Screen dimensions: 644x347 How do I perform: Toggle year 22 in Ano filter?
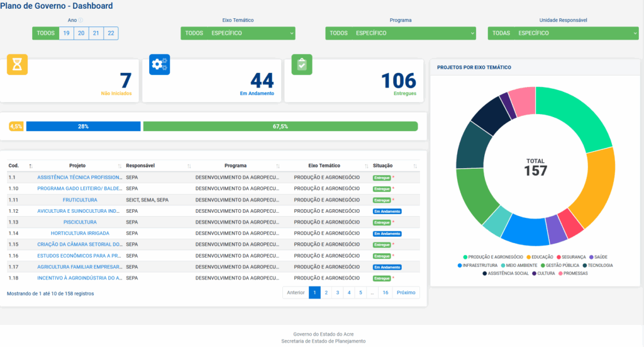tap(111, 33)
